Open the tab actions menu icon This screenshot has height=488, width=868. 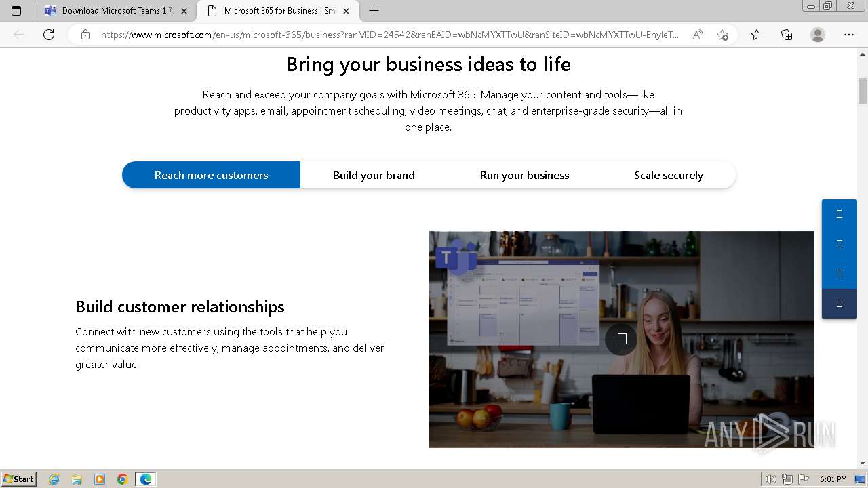click(16, 11)
